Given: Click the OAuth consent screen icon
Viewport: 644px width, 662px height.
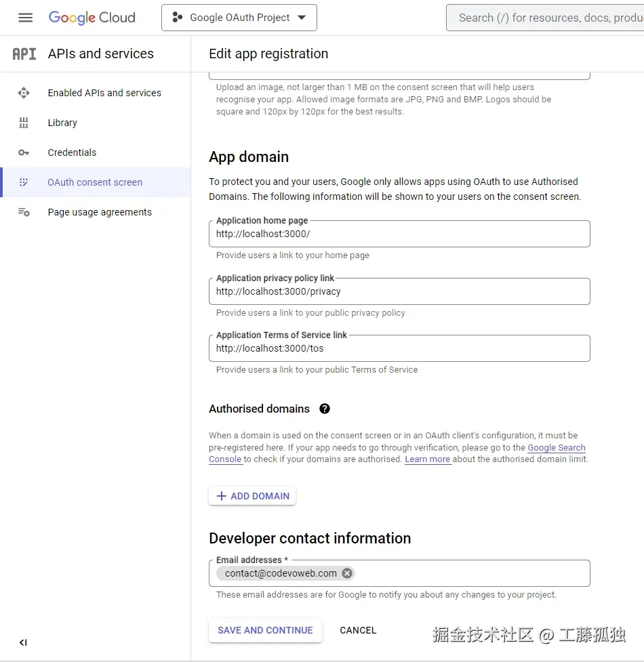Looking at the screenshot, I should pos(24,182).
